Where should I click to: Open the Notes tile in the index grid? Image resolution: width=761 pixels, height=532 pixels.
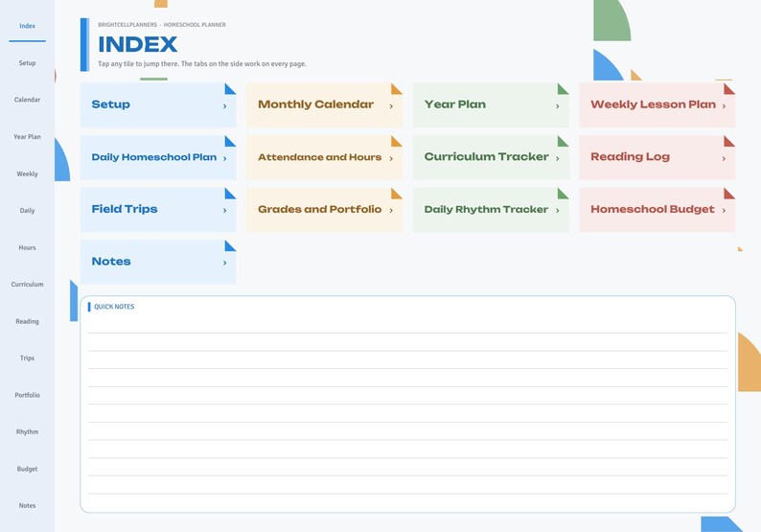click(x=158, y=262)
